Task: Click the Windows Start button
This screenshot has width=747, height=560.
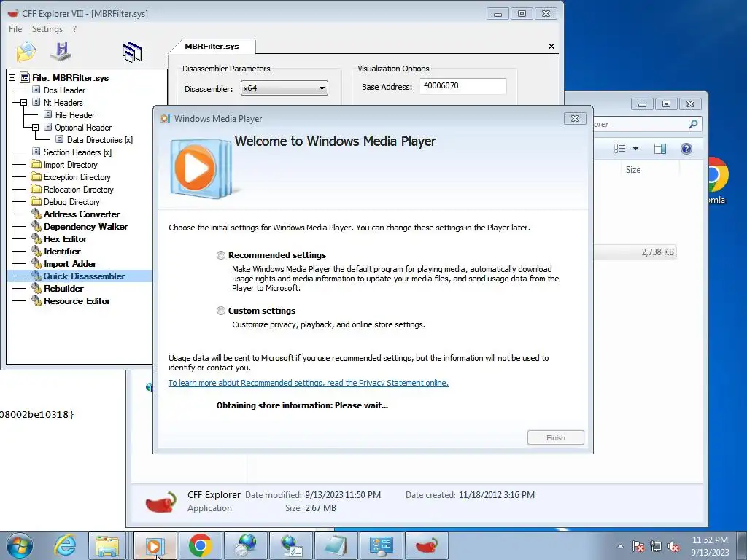Action: 20,545
